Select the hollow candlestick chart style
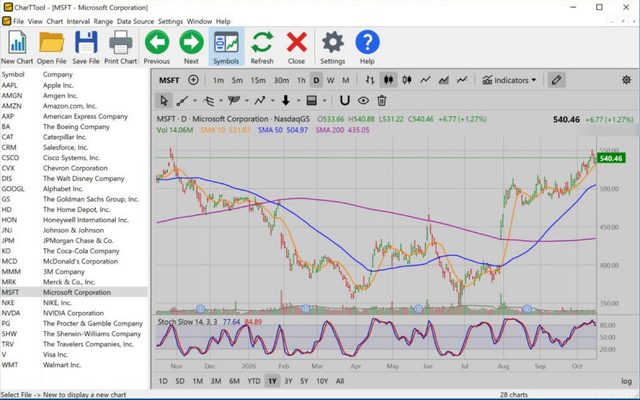 pyautogui.click(x=407, y=80)
